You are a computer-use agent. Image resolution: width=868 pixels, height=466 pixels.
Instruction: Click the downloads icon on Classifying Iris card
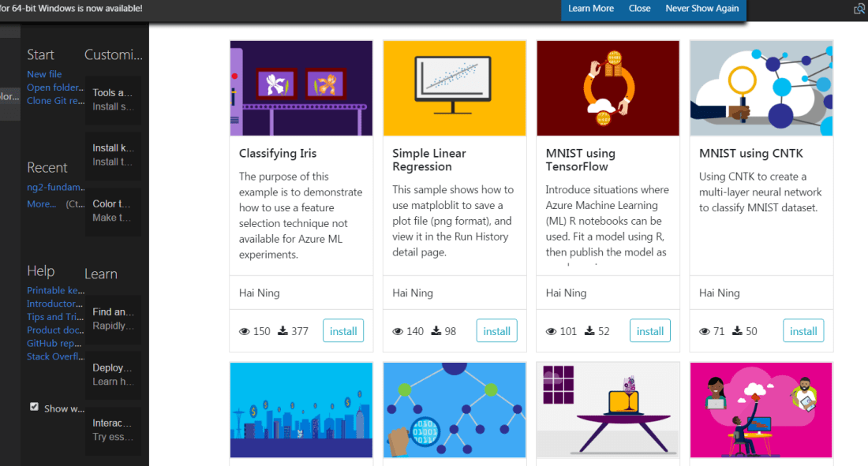point(283,332)
